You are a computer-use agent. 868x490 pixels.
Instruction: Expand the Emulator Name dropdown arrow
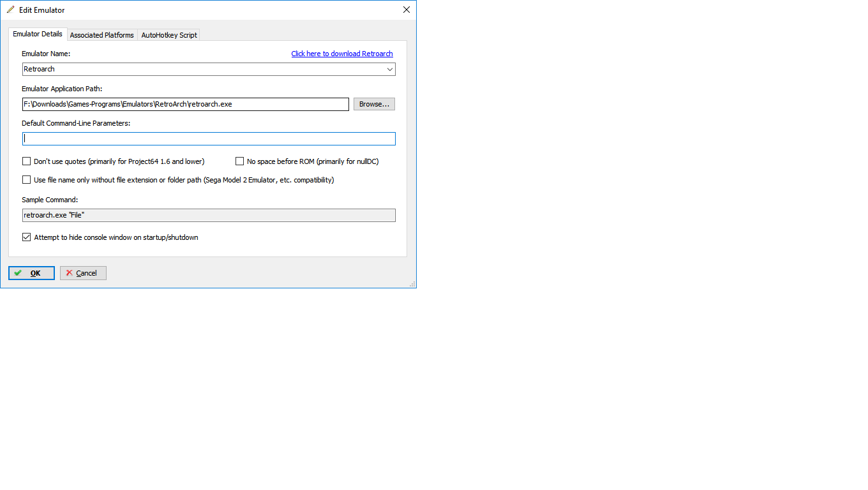pos(389,69)
